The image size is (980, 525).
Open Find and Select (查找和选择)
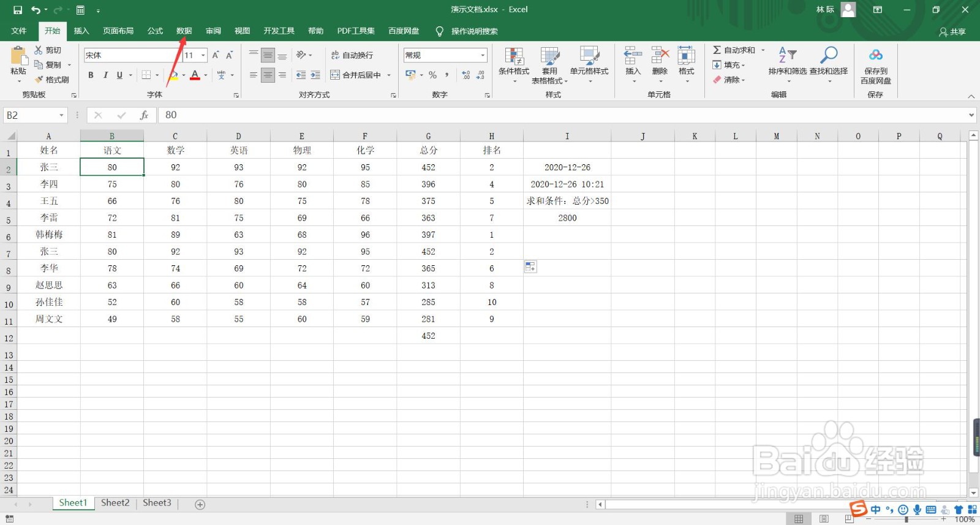point(829,64)
